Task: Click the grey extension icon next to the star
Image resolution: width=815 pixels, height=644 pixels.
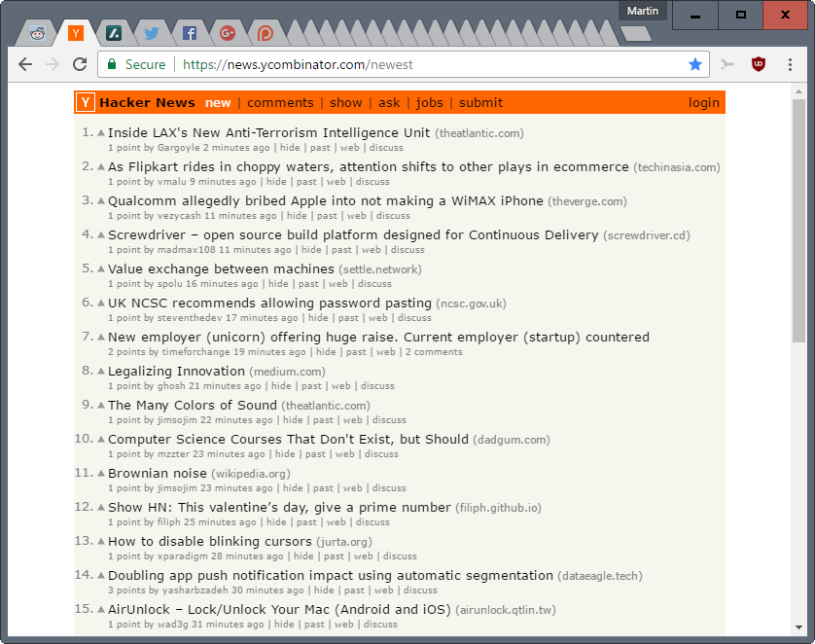Action: pyautogui.click(x=727, y=64)
